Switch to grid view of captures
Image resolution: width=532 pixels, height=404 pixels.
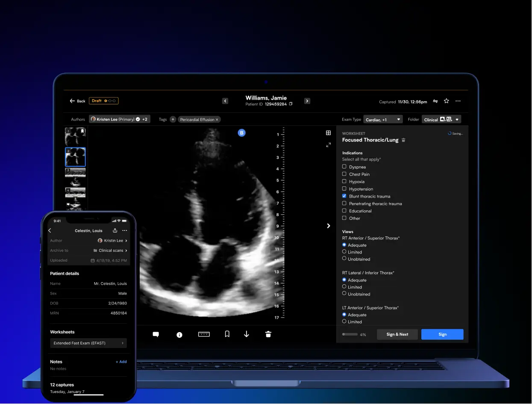coord(328,133)
